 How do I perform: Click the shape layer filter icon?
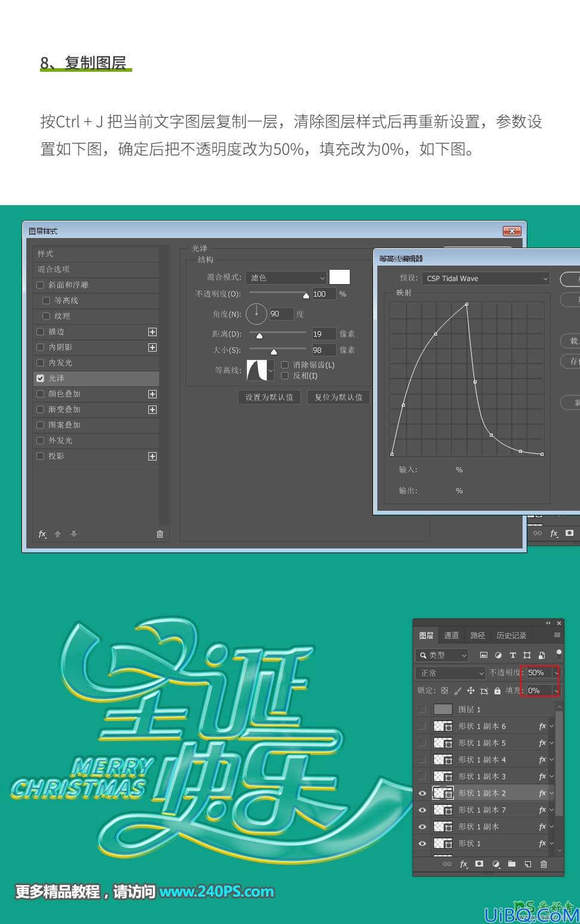pos(527,655)
